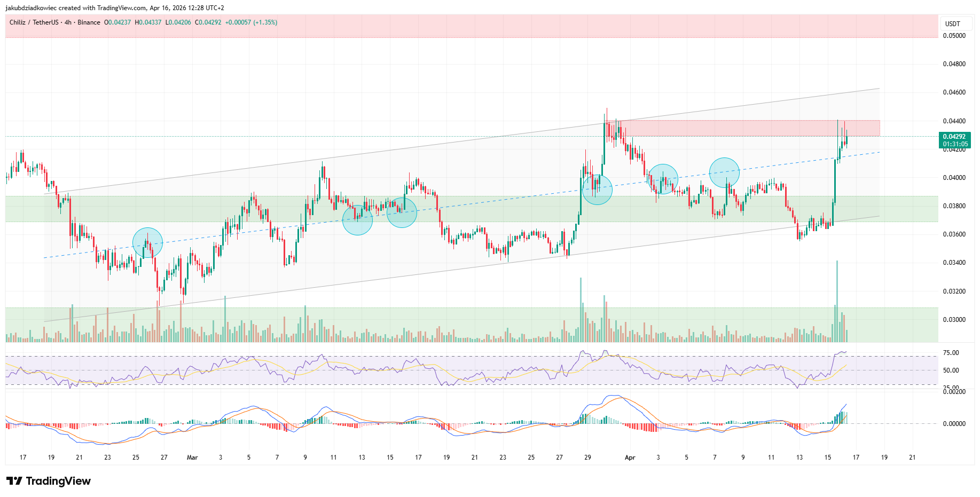Select the blue circle drawing near March 13
Screen dimensions: 980x497
click(x=357, y=219)
